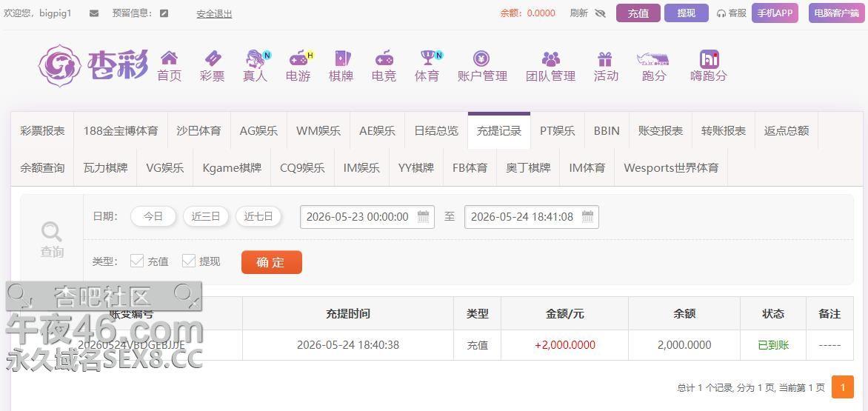Click the top 充值 recharge button
The width and height of the screenshot is (868, 411).
638,13
